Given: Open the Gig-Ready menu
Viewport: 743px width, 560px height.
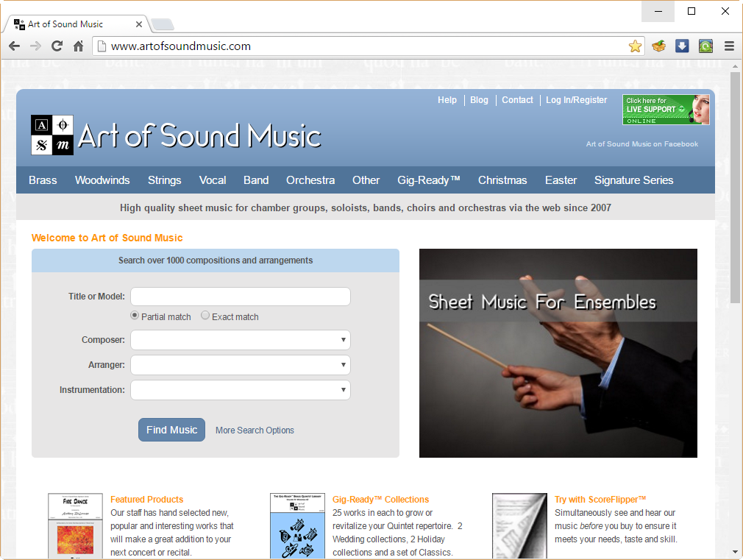Looking at the screenshot, I should click(429, 180).
